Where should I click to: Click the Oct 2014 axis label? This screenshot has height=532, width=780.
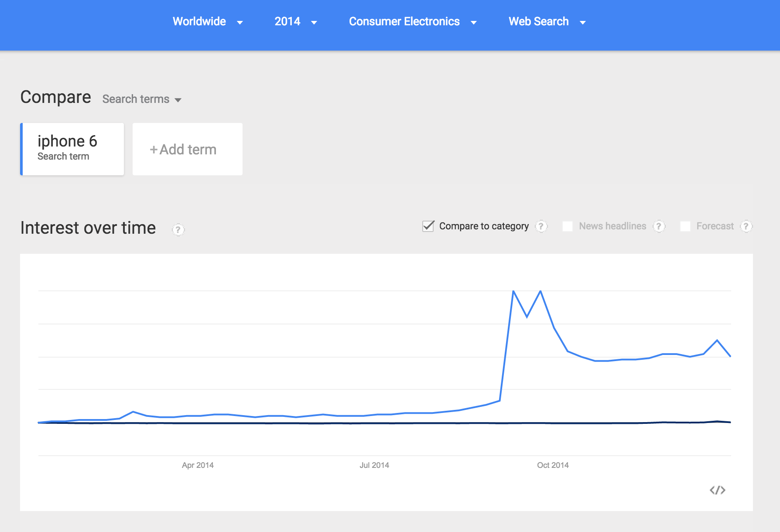point(553,465)
